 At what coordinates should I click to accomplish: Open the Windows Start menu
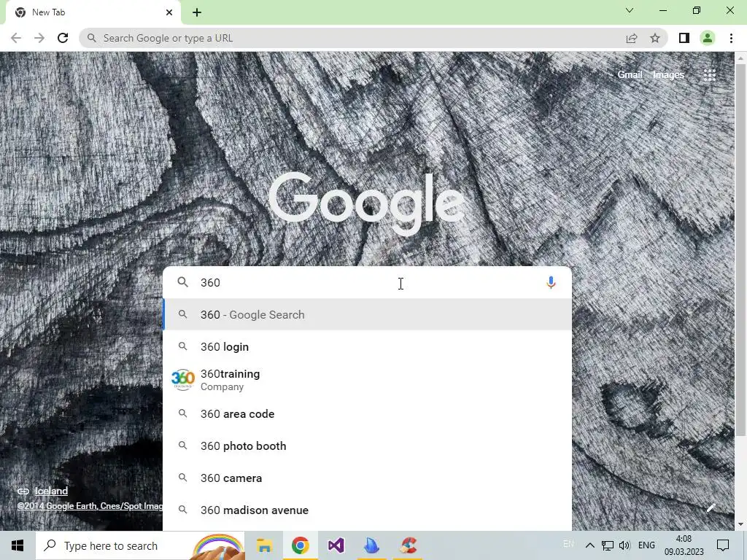(x=18, y=545)
